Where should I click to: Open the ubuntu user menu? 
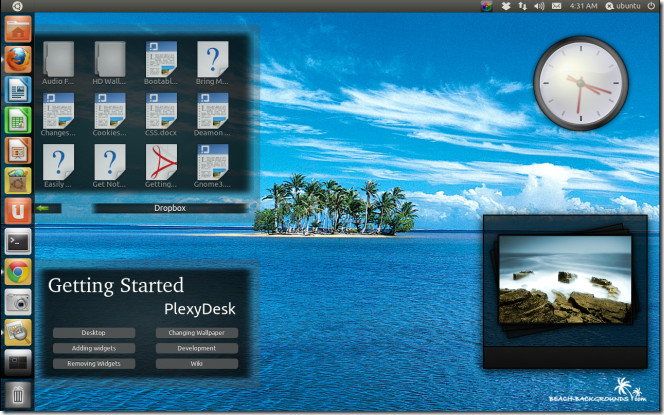point(623,6)
